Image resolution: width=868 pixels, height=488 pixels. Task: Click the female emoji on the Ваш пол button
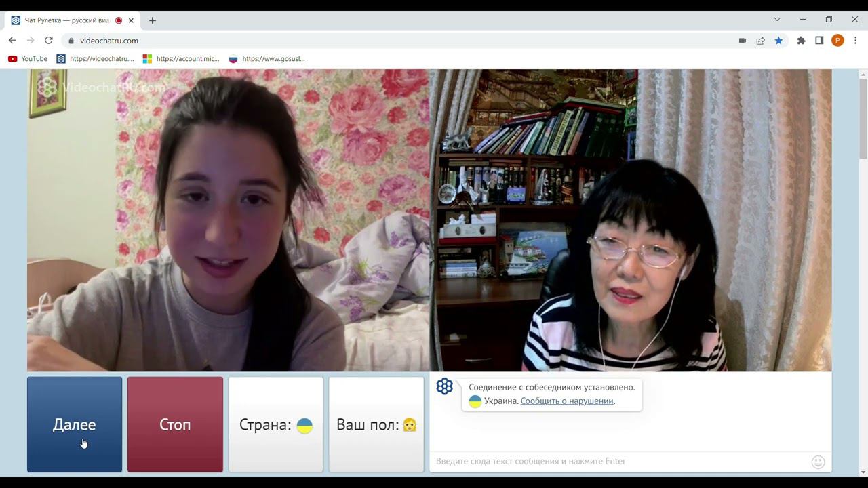click(410, 425)
